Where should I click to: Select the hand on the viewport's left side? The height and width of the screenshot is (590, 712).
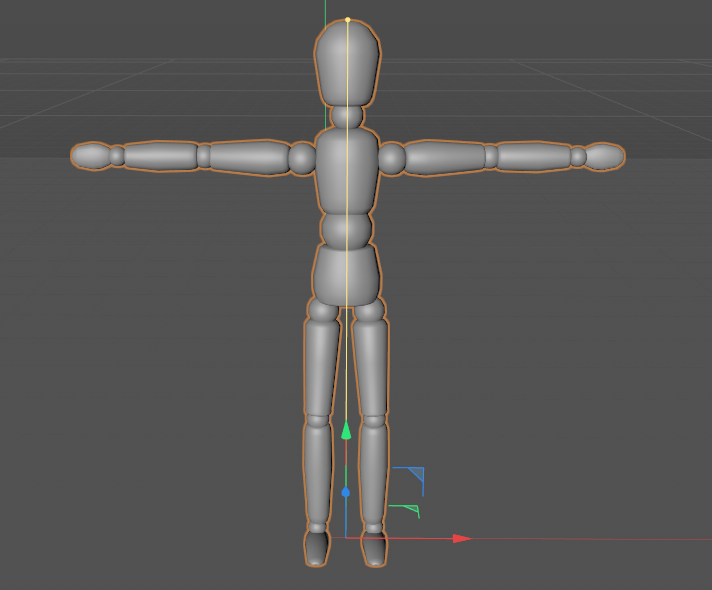coord(91,155)
